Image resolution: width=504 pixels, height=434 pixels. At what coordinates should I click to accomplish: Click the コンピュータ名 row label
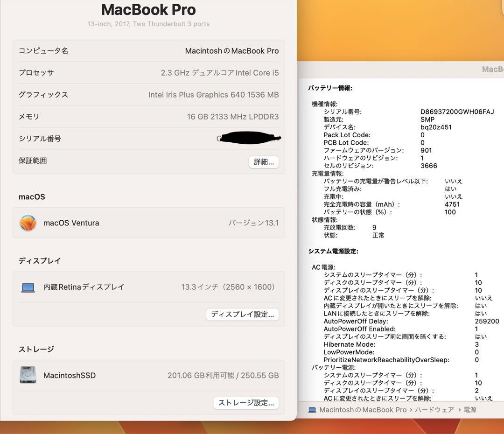[x=43, y=51]
